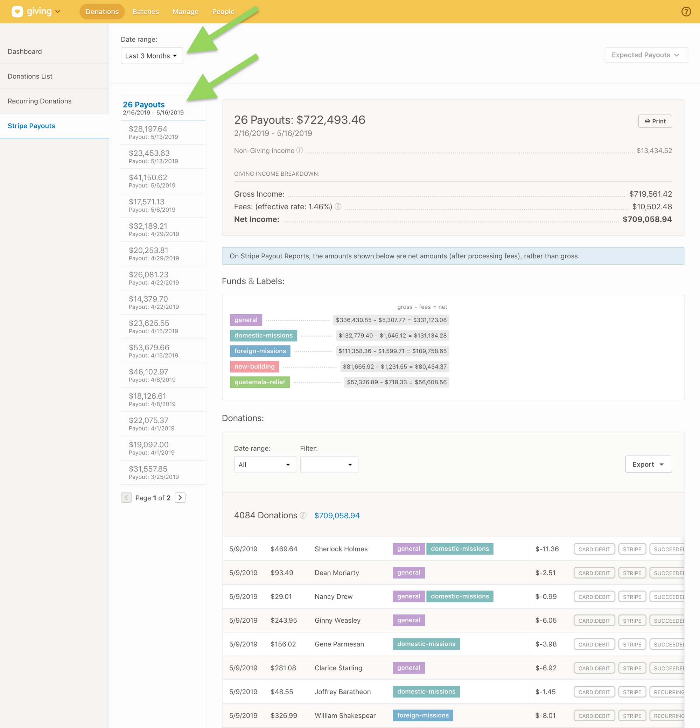Click info icon beside Fees effective rate
Image resolution: width=700 pixels, height=728 pixels.
coord(338,206)
